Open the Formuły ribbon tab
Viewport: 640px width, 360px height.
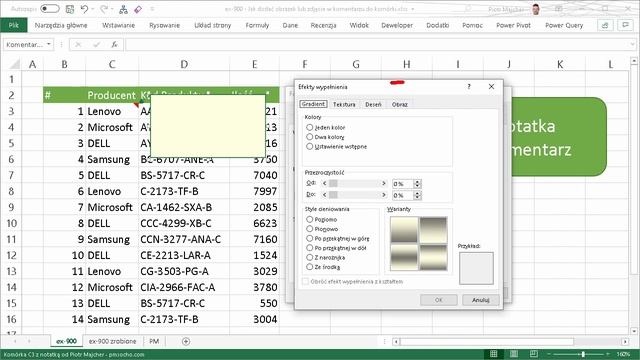(257, 25)
